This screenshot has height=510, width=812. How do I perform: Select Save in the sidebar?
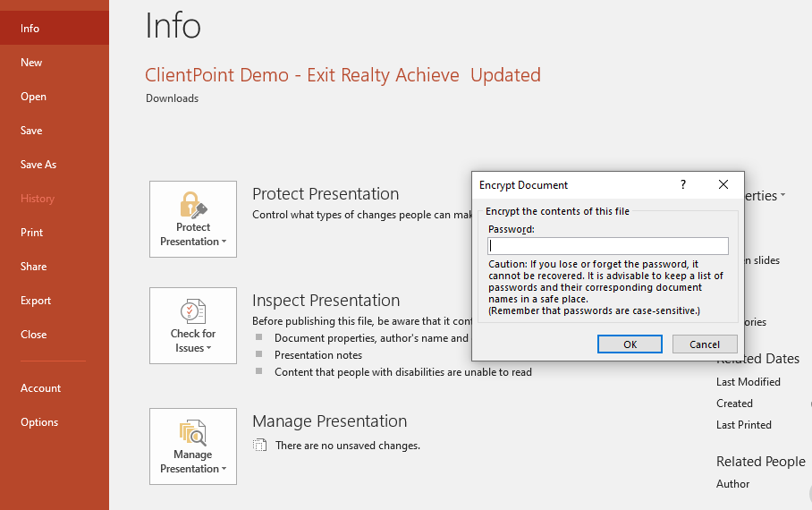[x=55, y=131]
